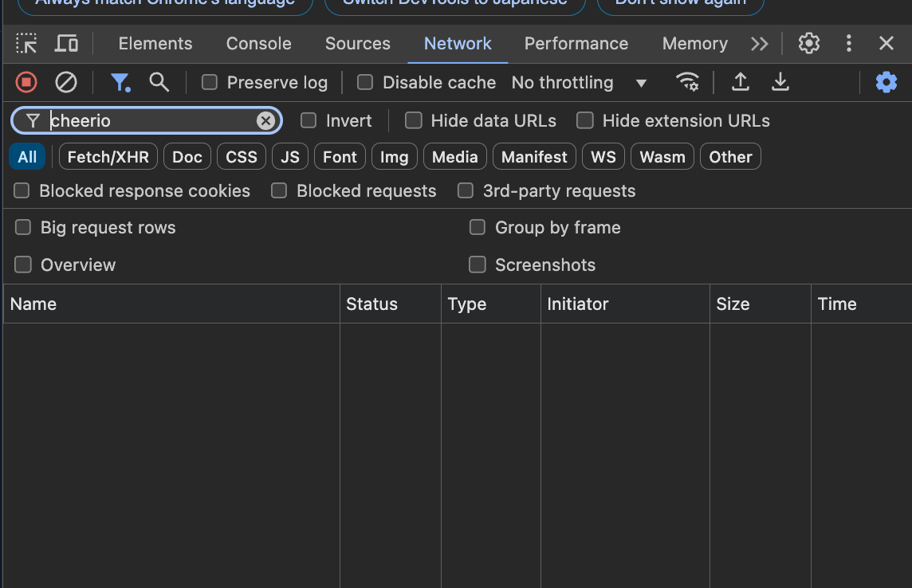Export the network log as HAR
The width and height of the screenshot is (912, 588).
[780, 82]
